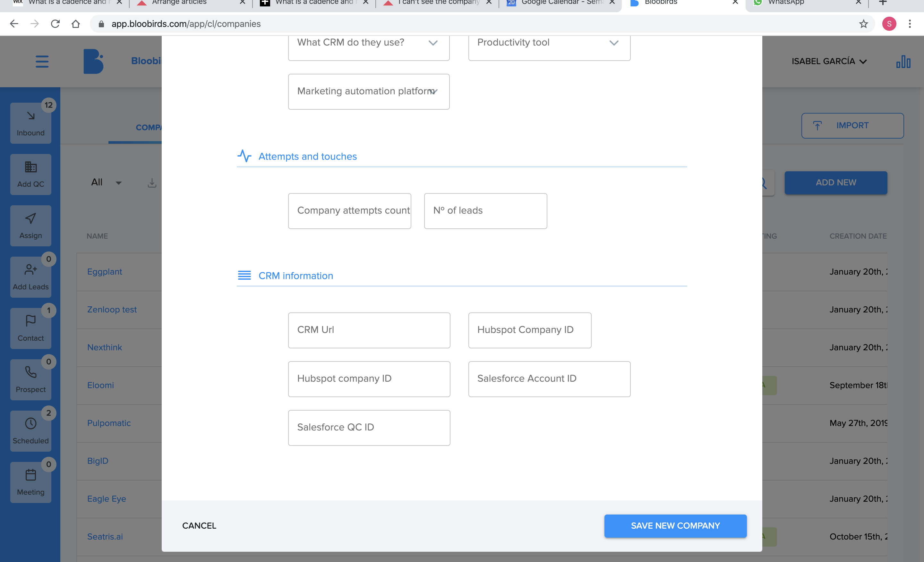924x562 pixels.
Task: Click the Import button
Action: click(x=852, y=126)
